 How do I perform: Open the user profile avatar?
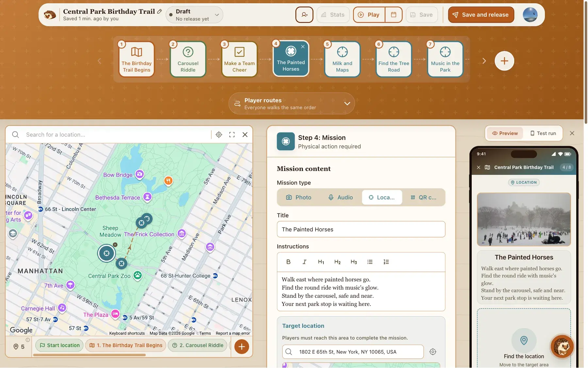pos(530,15)
